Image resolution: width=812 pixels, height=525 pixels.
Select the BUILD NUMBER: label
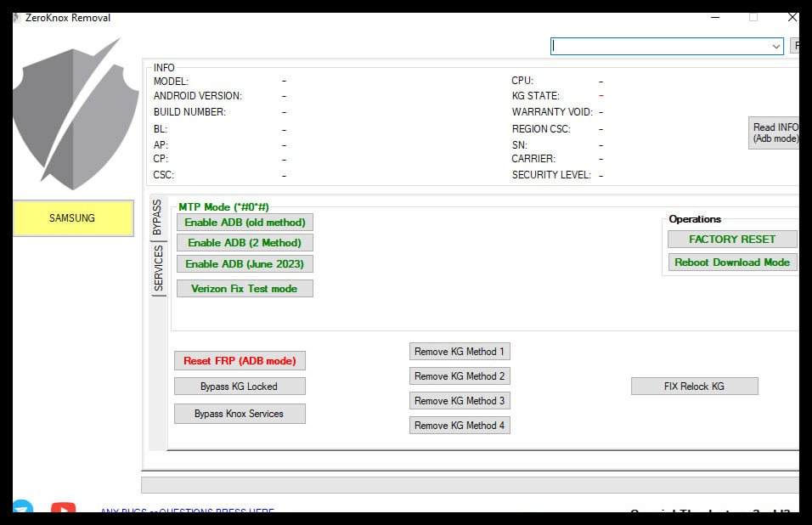(x=189, y=112)
